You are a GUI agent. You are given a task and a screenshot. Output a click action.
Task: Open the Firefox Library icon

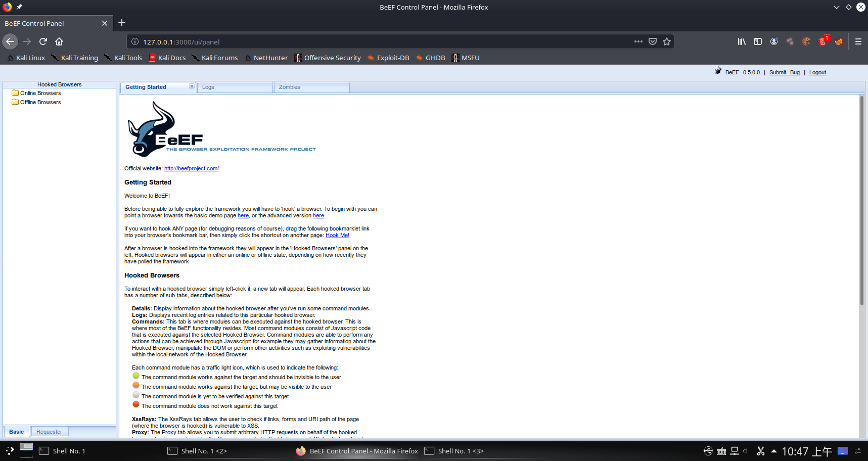point(741,41)
